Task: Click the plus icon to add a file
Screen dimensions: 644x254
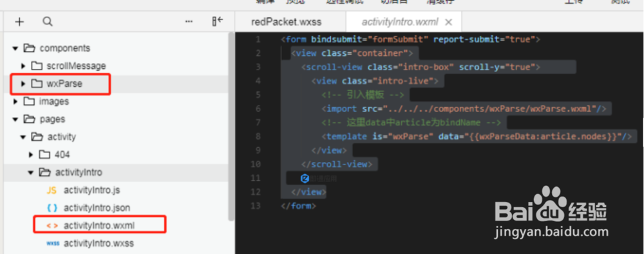Action: tap(19, 22)
